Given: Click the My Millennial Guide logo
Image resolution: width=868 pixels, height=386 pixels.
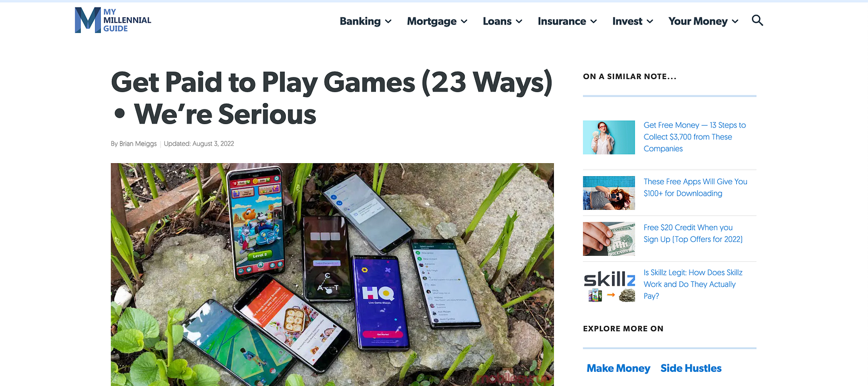Looking at the screenshot, I should (x=113, y=20).
